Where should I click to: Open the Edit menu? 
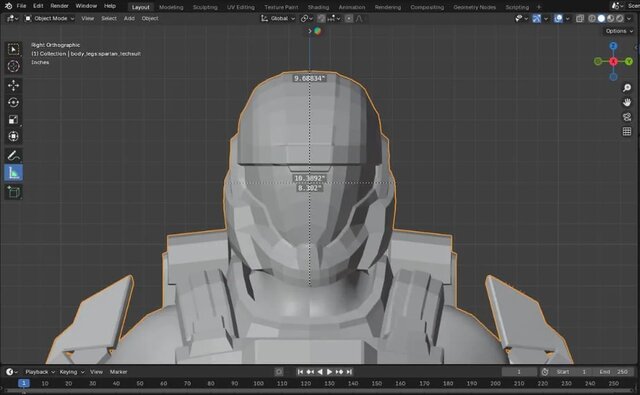coord(38,6)
